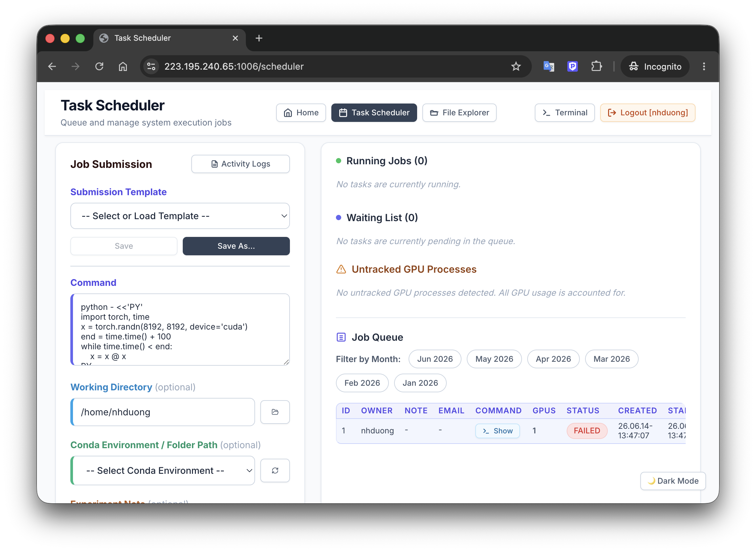
Task: Bookmark this page with the star icon
Action: coord(516,66)
